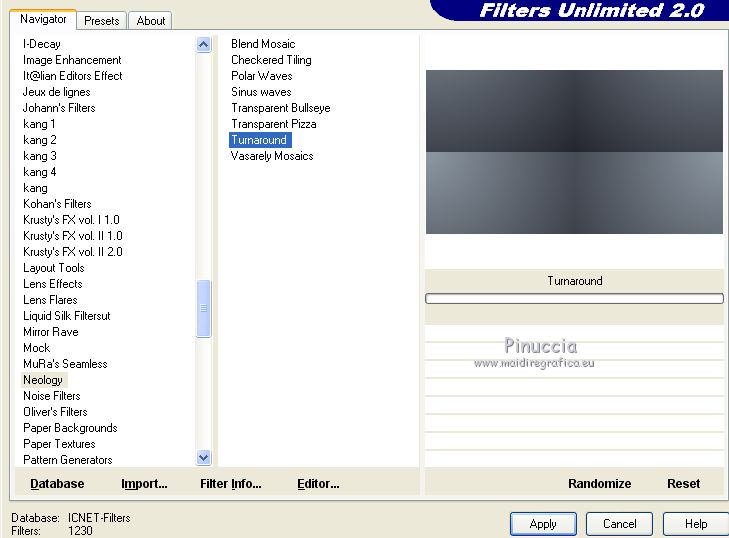Select kang 3 category
The width and height of the screenshot is (729, 538).
click(x=40, y=156)
